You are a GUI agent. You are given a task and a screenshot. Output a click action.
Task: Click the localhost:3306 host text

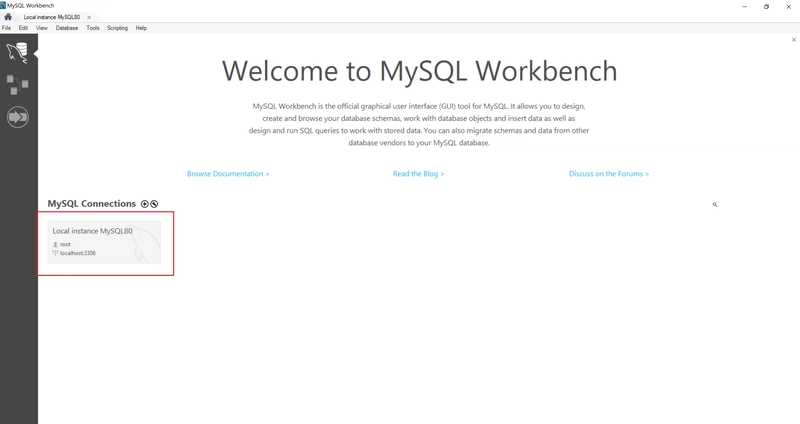click(x=78, y=253)
